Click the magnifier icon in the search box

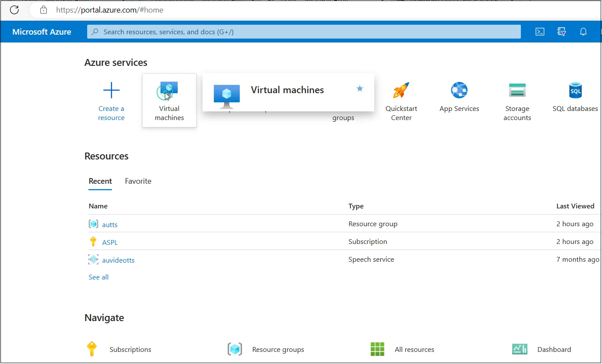[95, 32]
